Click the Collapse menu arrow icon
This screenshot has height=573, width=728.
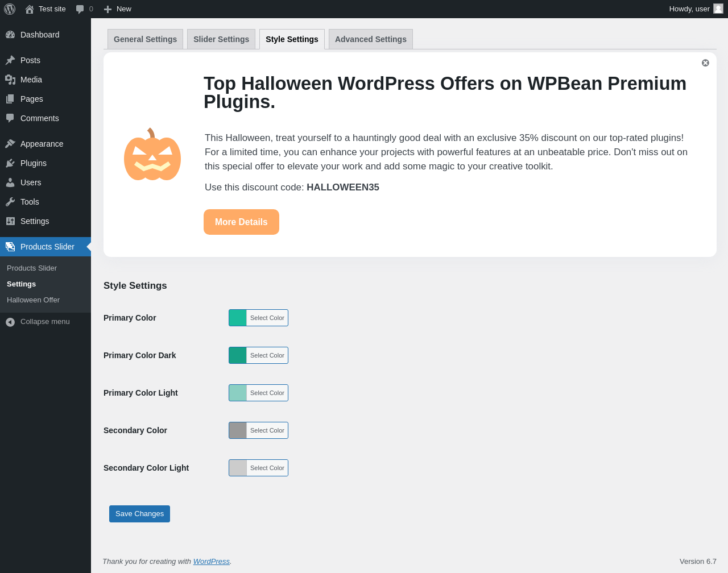(x=10, y=322)
